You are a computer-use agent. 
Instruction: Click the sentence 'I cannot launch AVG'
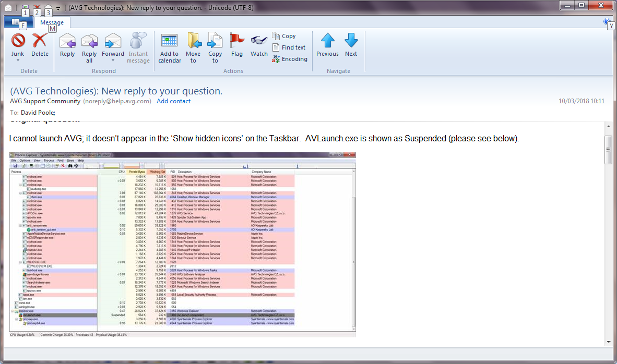pos(45,138)
